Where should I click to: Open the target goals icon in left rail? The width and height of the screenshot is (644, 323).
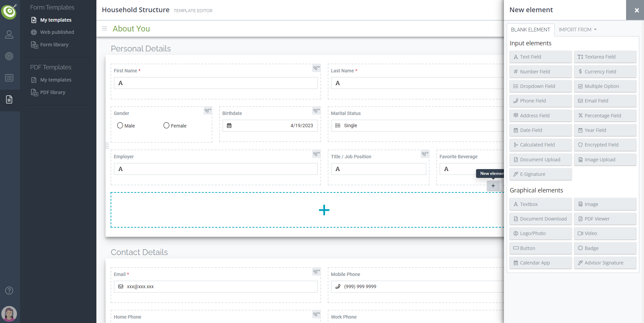9,56
